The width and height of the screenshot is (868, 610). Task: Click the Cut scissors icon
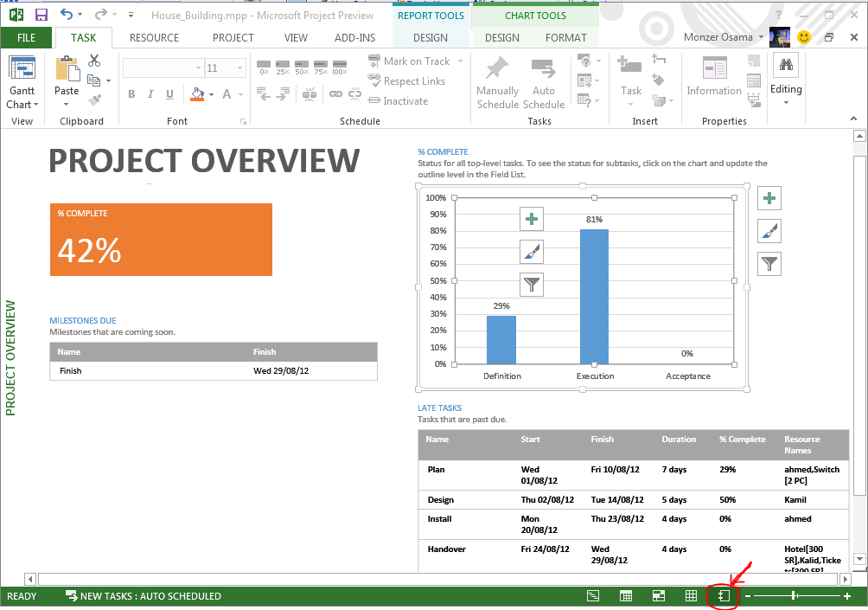94,61
